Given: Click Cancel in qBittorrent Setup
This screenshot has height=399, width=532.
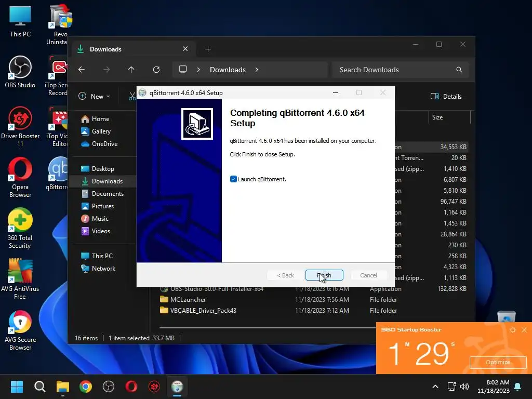Looking at the screenshot, I should point(368,275).
